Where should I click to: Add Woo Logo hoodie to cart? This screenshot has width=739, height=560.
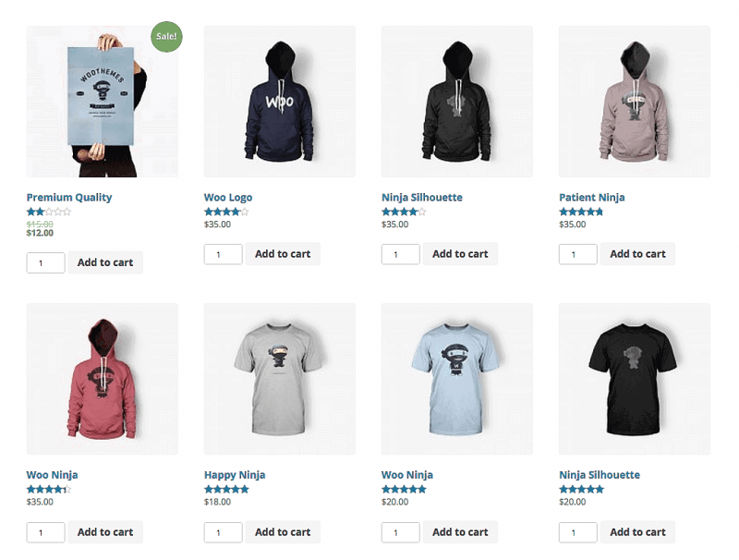click(x=283, y=254)
